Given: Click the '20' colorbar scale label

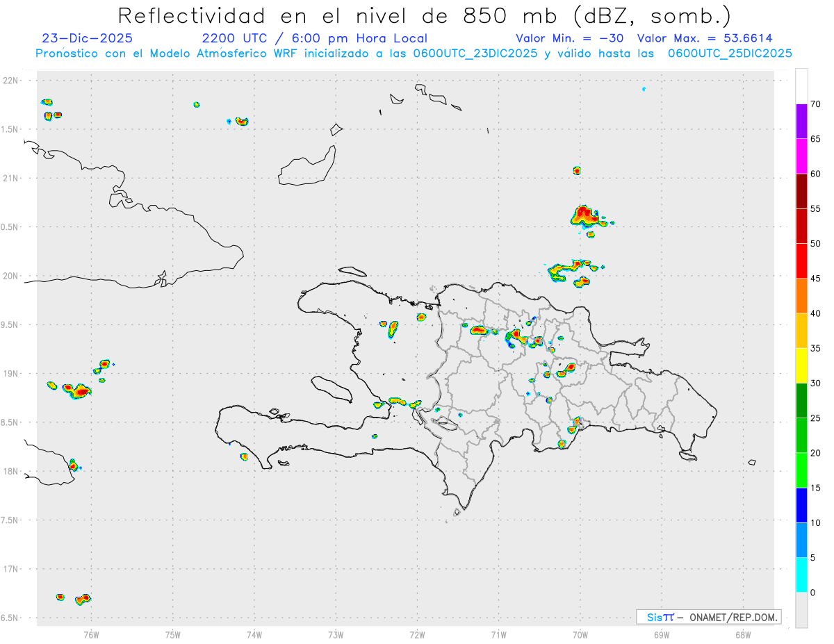Looking at the screenshot, I should click(x=816, y=453).
